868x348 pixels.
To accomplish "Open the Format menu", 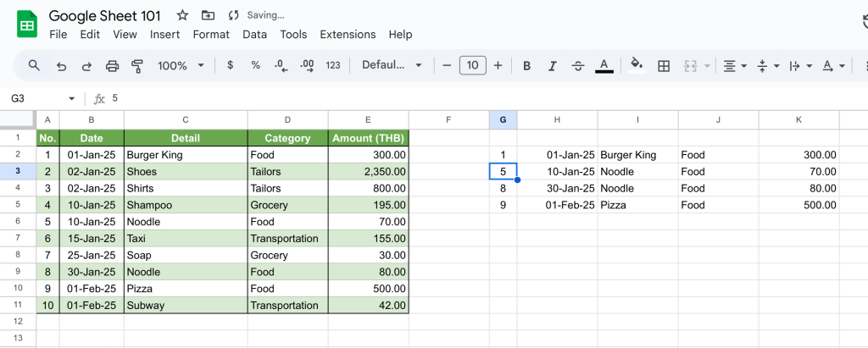I will click(211, 35).
